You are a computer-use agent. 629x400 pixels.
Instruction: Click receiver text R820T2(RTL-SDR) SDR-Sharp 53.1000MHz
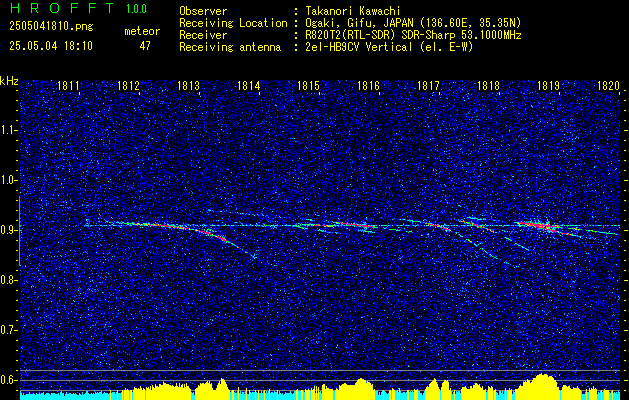(x=413, y=35)
